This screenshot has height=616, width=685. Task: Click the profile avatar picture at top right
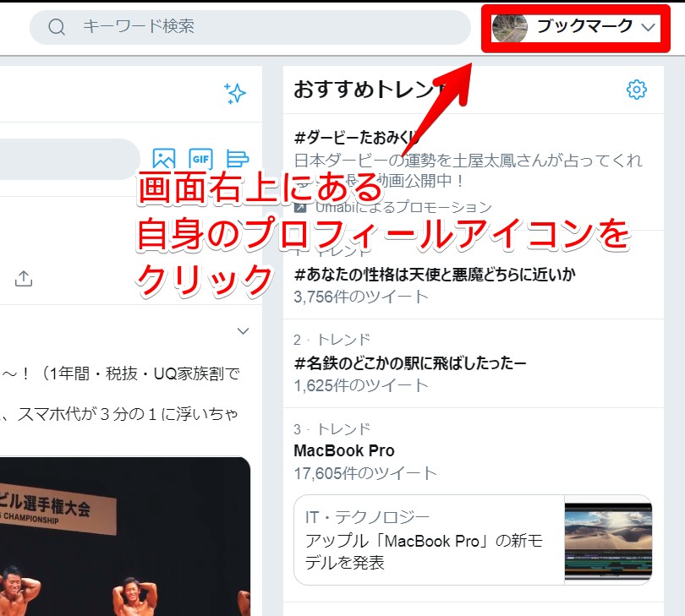point(509,26)
